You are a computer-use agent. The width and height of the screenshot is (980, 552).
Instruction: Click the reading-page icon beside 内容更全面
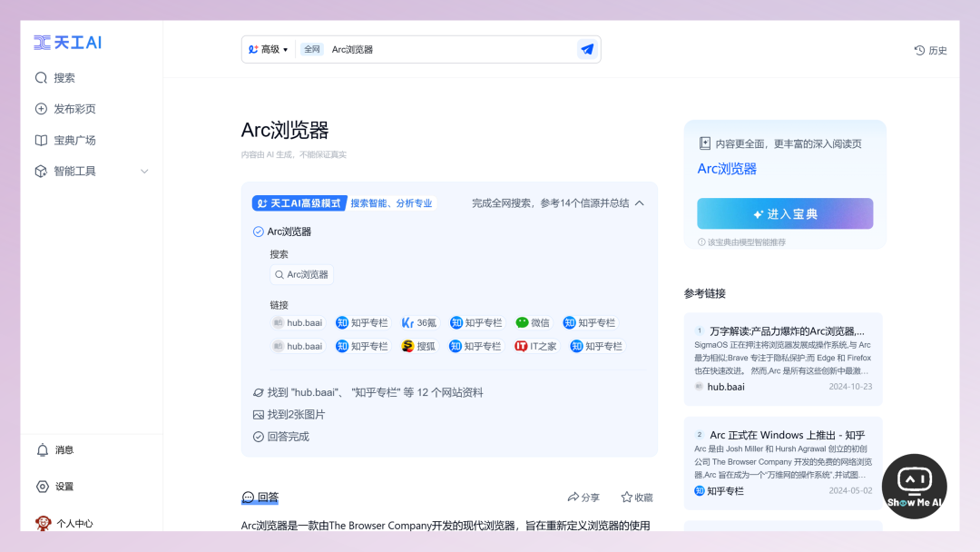pyautogui.click(x=704, y=143)
